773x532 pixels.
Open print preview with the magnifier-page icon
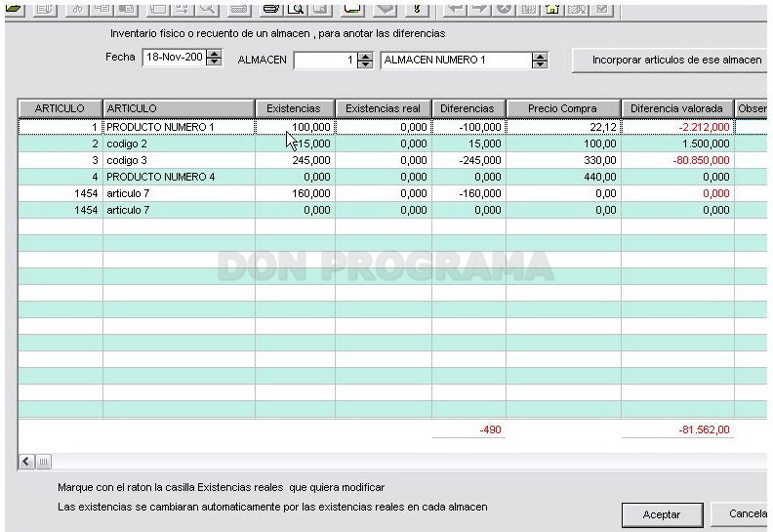point(297,9)
